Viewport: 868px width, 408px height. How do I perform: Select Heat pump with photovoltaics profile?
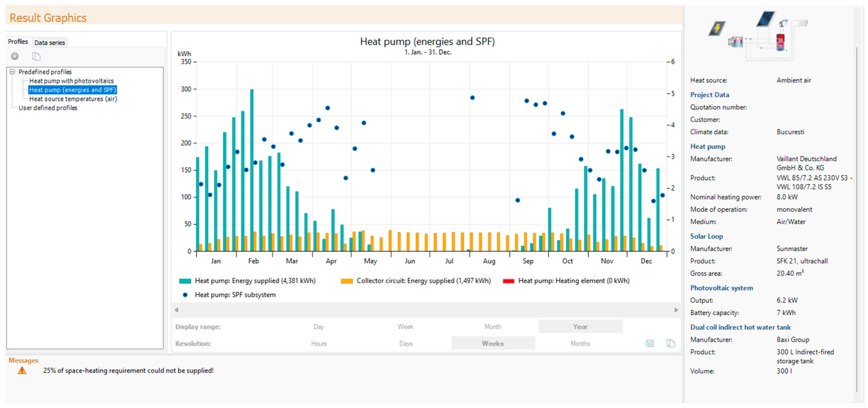click(71, 81)
